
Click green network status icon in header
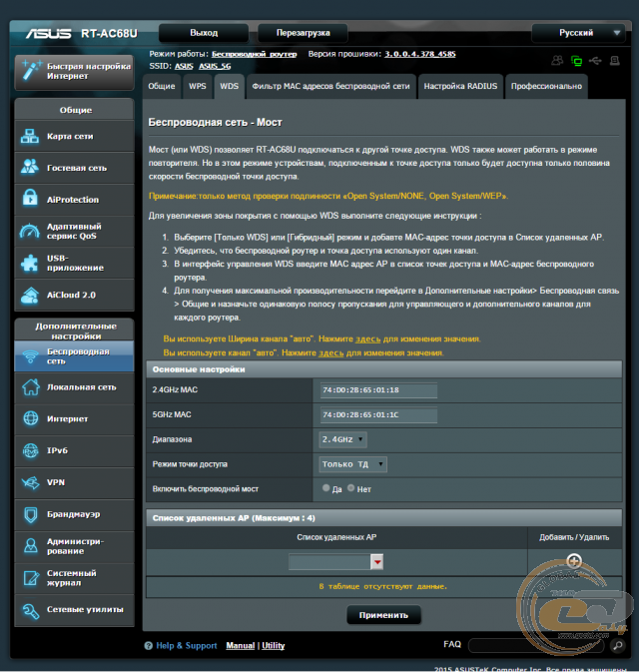point(576,61)
